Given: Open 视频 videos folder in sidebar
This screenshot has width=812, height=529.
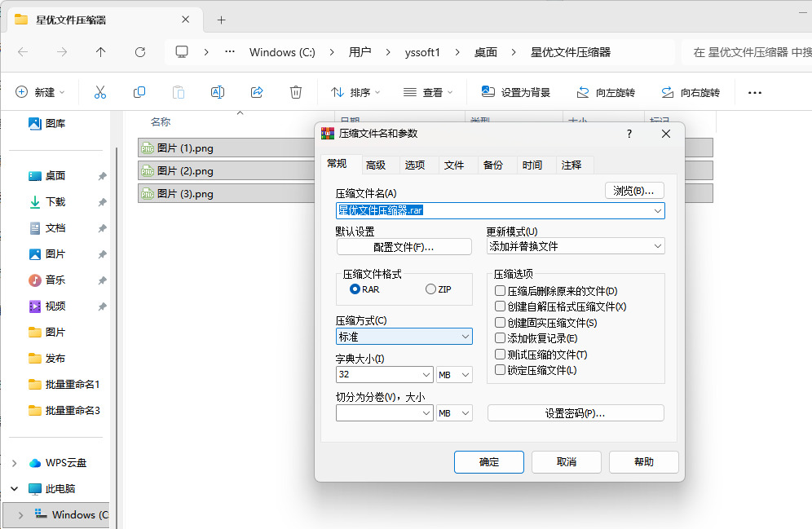Looking at the screenshot, I should click(x=46, y=306).
